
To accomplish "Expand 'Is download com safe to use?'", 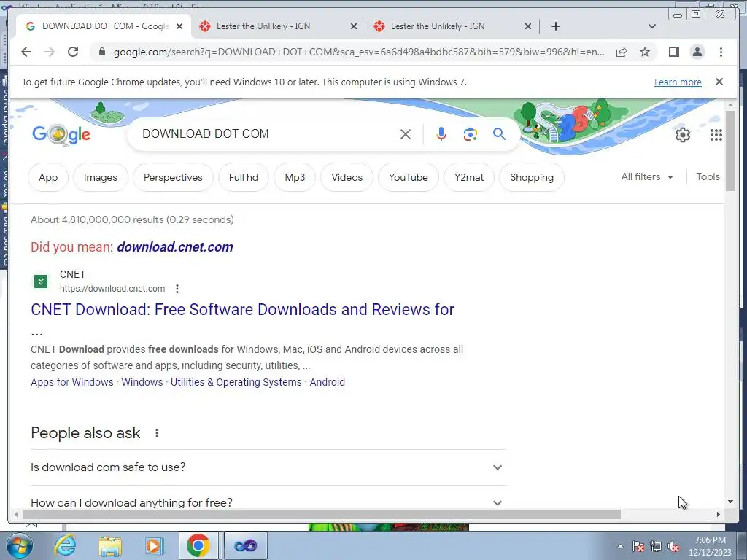I will coord(267,467).
